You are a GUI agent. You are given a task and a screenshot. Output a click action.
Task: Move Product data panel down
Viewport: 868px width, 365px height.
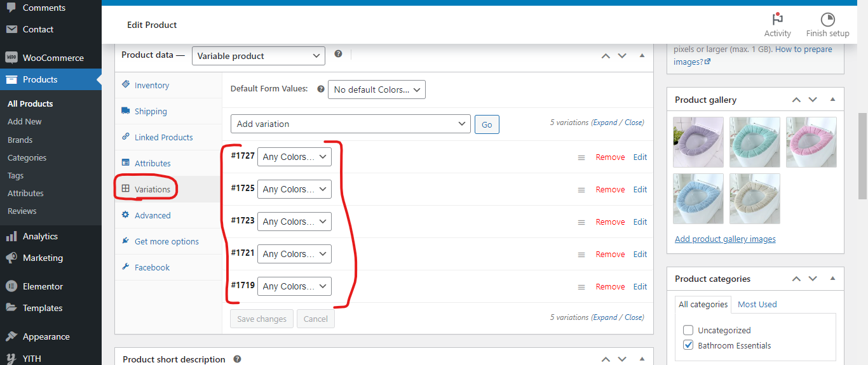[x=622, y=56]
